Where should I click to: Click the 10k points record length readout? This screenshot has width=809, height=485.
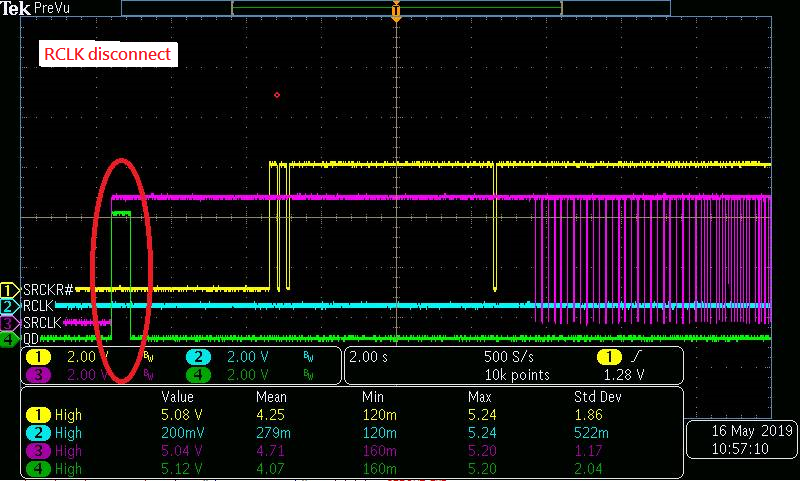coord(517,375)
